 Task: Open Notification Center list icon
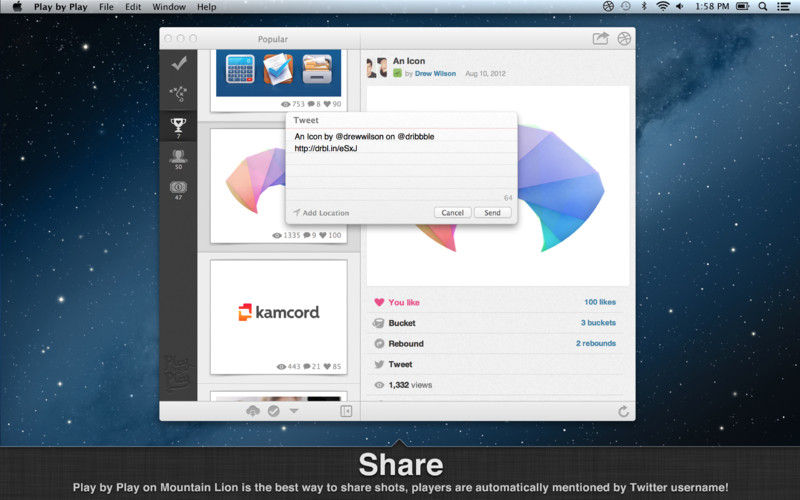click(x=783, y=6)
